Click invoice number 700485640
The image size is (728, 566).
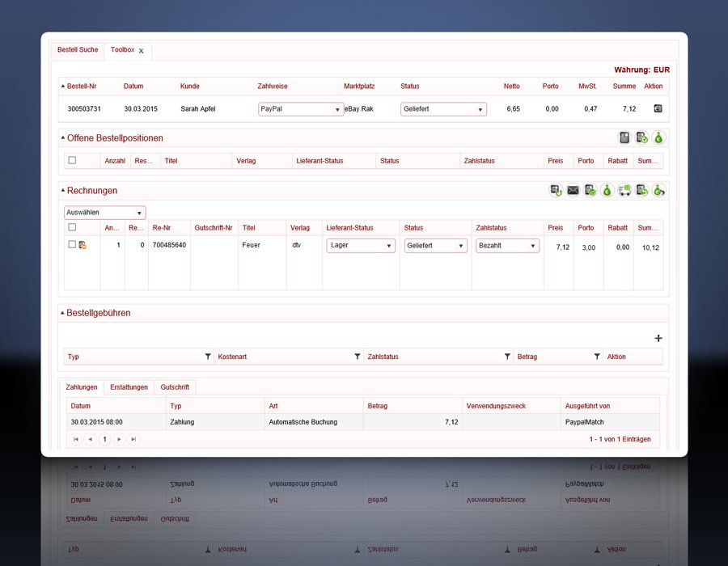pos(170,245)
